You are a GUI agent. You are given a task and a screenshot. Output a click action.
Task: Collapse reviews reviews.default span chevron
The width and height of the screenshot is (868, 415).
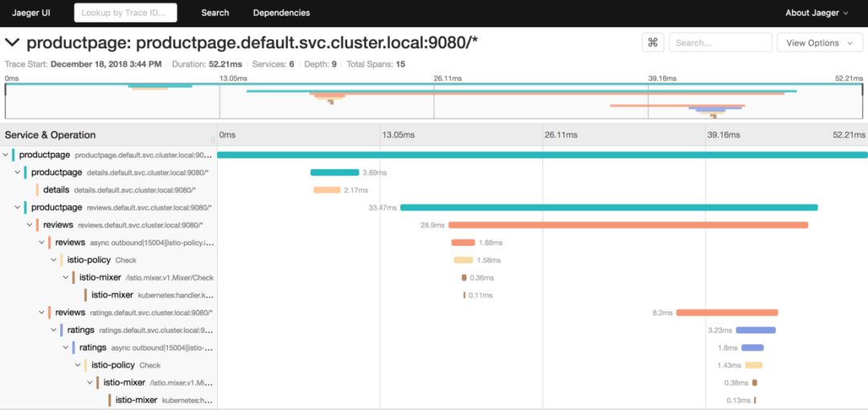coord(30,225)
